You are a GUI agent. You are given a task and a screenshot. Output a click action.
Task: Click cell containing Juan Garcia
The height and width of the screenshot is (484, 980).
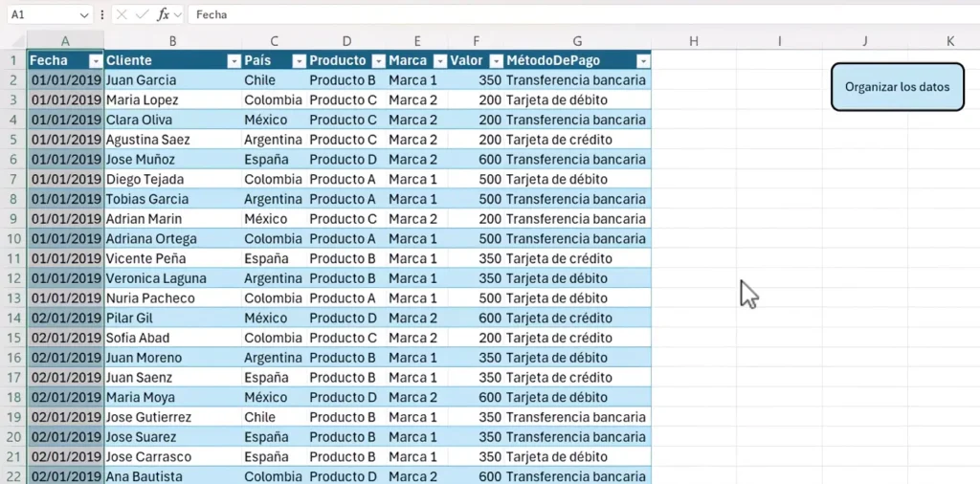[x=173, y=80]
